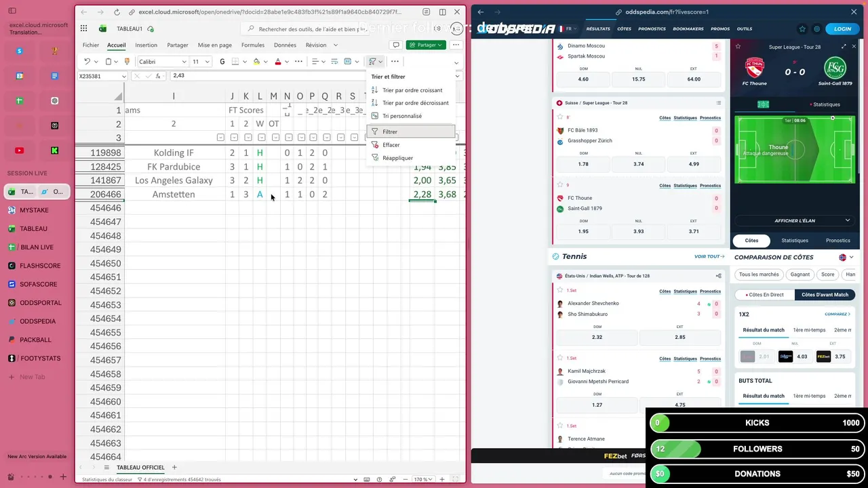Click the Oddspedia LOGIN button
This screenshot has width=868, height=488.
click(x=842, y=29)
